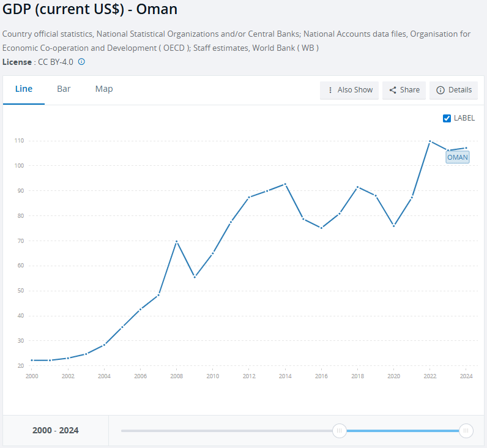Click the y-axis label 110
Viewport: 487px width, 448px height.
pyautogui.click(x=19, y=141)
